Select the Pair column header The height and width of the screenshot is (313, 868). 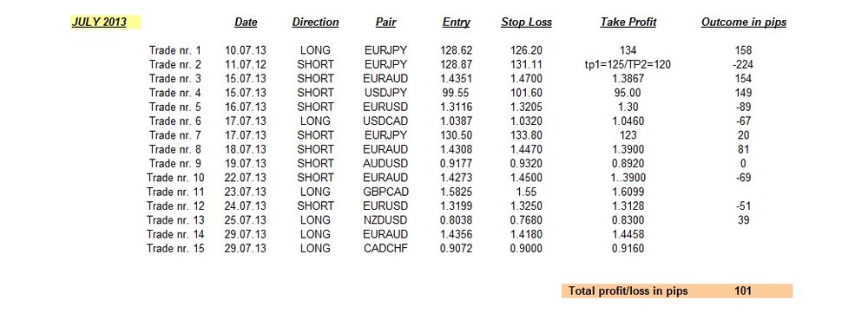point(386,23)
